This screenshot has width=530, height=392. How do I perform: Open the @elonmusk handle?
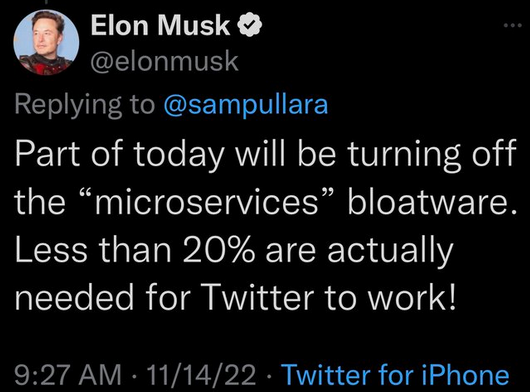click(x=164, y=61)
